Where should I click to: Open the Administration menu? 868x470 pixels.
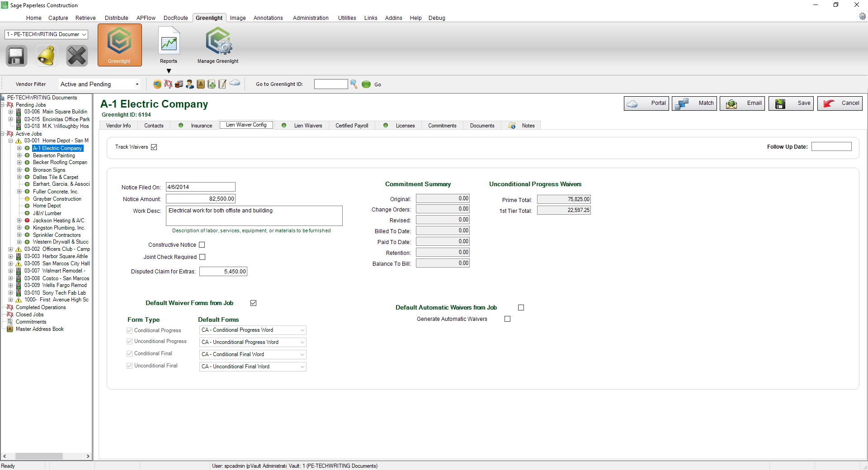coord(311,18)
